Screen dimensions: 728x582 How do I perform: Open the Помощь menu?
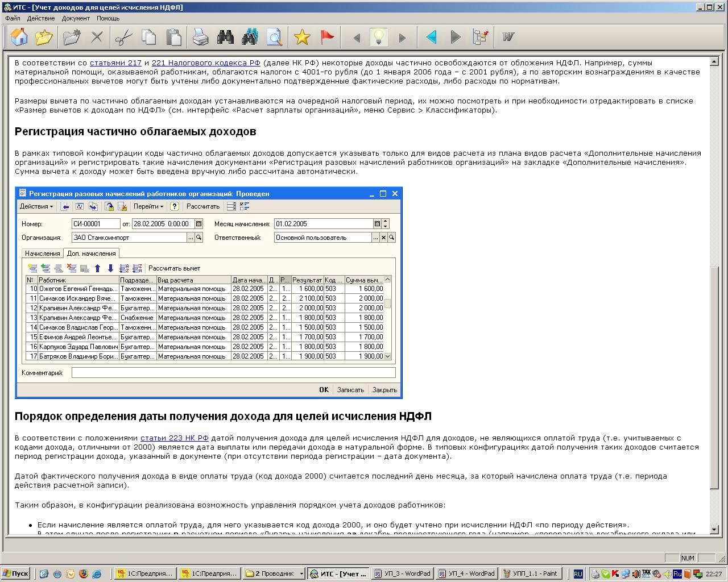(108, 18)
